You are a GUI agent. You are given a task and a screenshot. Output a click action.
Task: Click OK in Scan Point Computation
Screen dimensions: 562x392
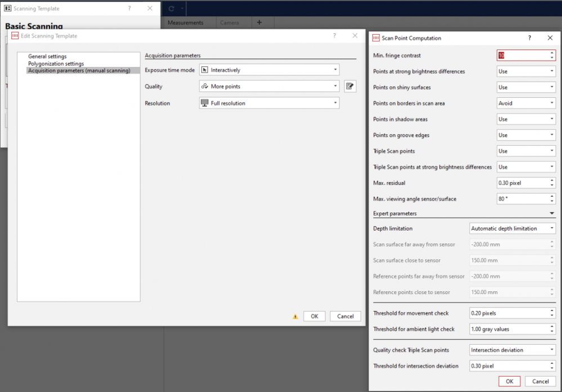509,381
